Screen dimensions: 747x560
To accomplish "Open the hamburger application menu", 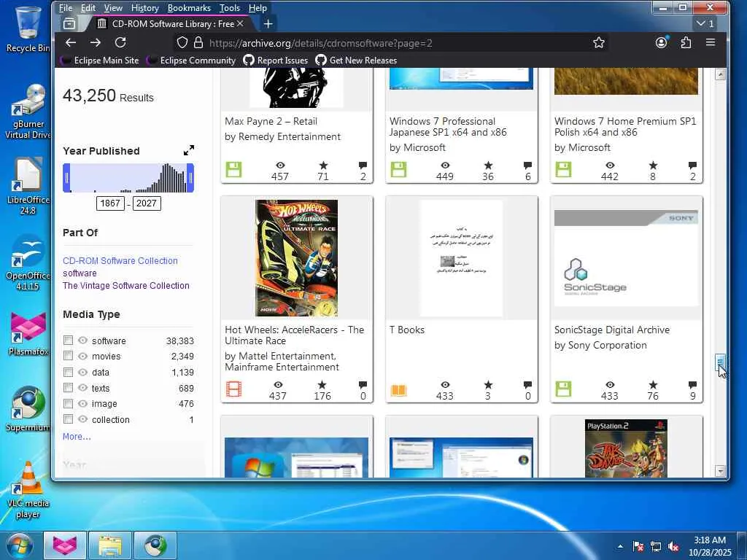I will [711, 42].
